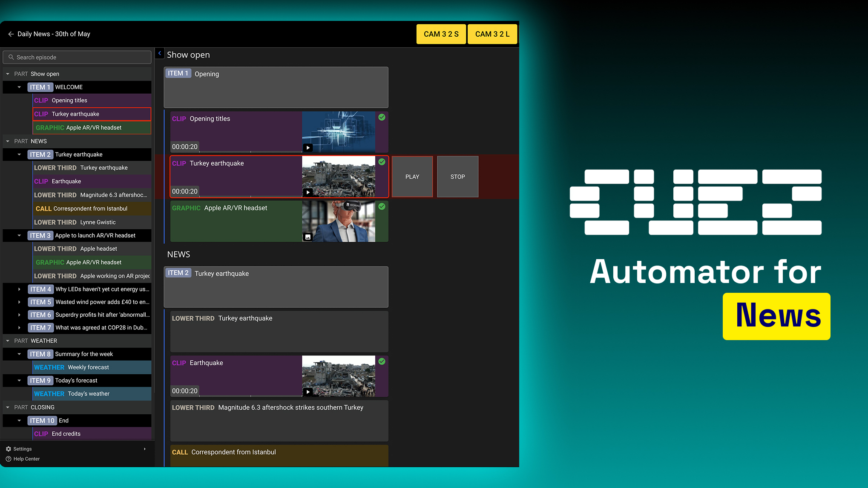The image size is (868, 488).
Task: Expand ITEM 4 Why LEDs node
Action: pos(19,289)
